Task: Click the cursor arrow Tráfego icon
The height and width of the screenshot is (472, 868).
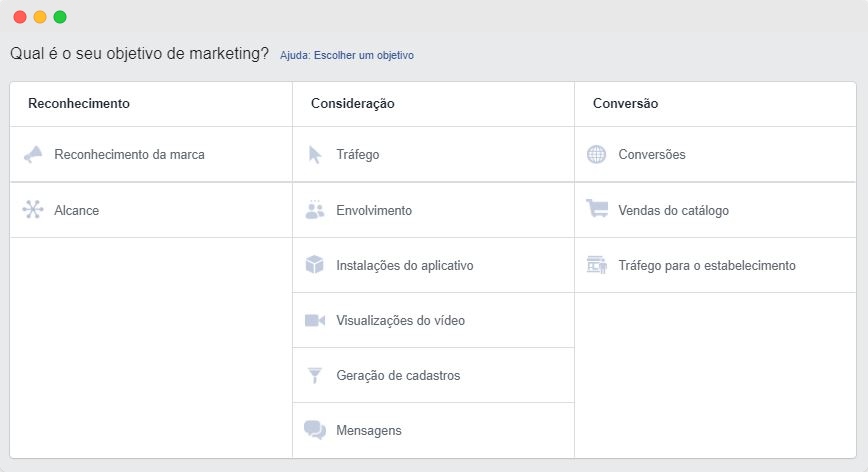Action: pyautogui.click(x=315, y=154)
